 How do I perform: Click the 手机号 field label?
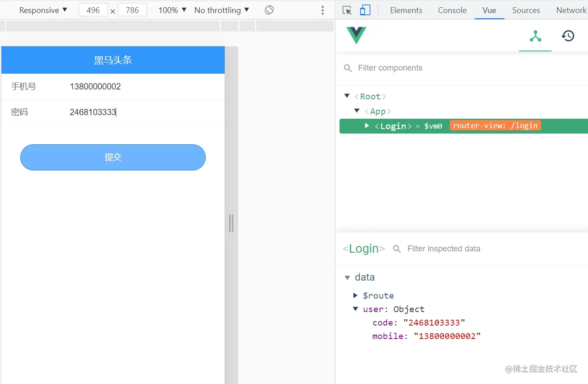point(23,86)
